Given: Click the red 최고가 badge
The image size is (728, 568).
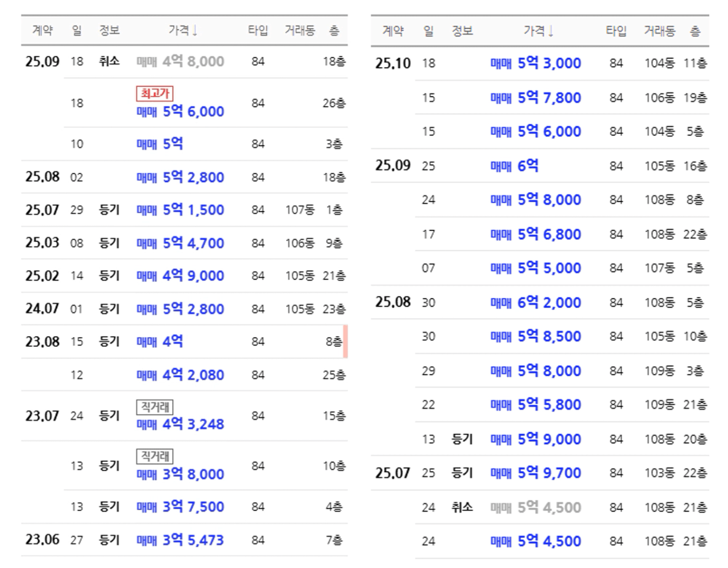Looking at the screenshot, I should [155, 94].
